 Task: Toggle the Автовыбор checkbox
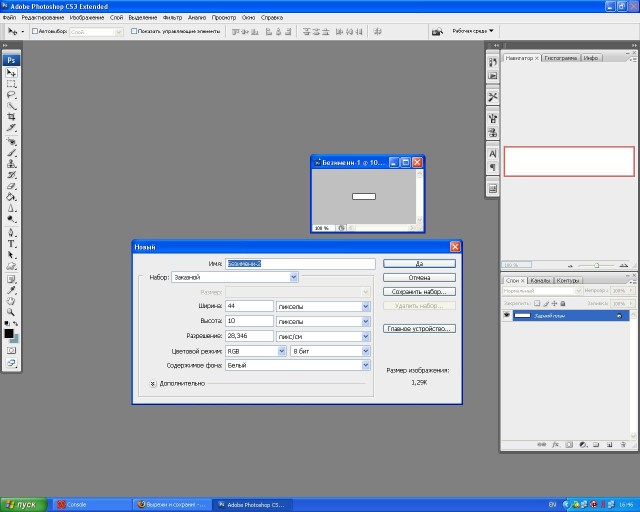coord(35,31)
